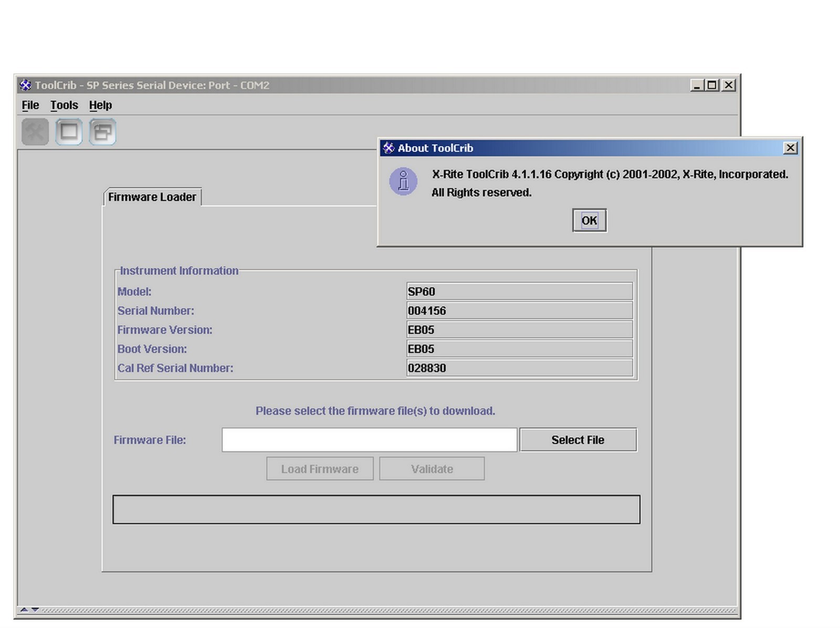Close the About ToolCrib dialog
Image resolution: width=840 pixels, height=628 pixels.
790,148
